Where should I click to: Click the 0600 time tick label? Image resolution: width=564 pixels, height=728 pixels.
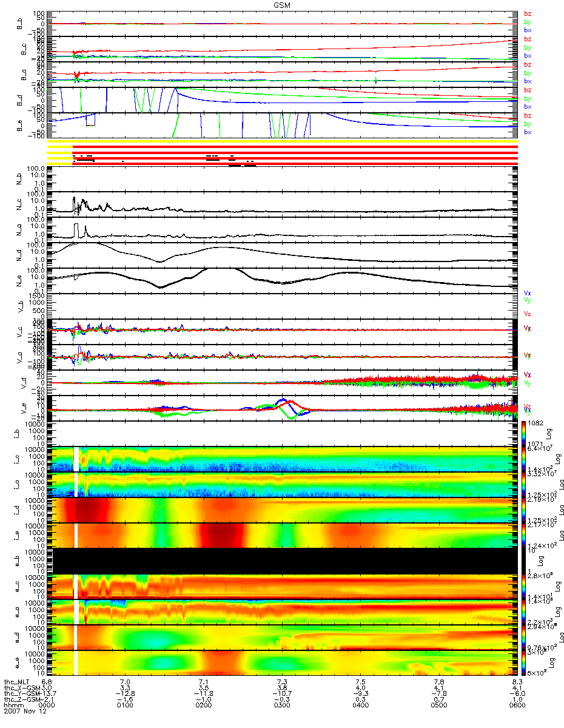517,706
